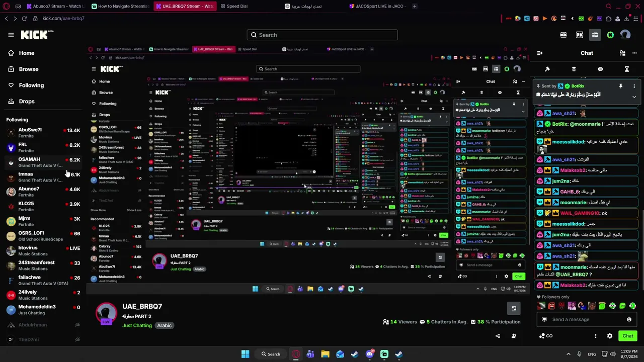Go back with the browser back arrow

(x=6, y=19)
